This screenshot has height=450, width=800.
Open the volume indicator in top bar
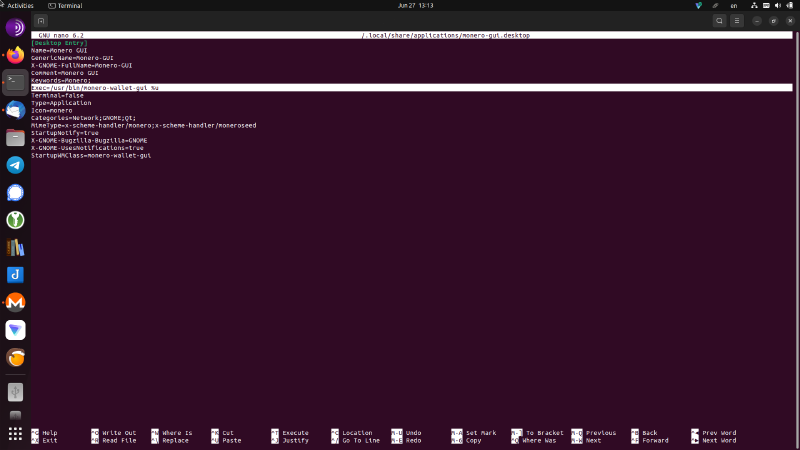click(778, 6)
